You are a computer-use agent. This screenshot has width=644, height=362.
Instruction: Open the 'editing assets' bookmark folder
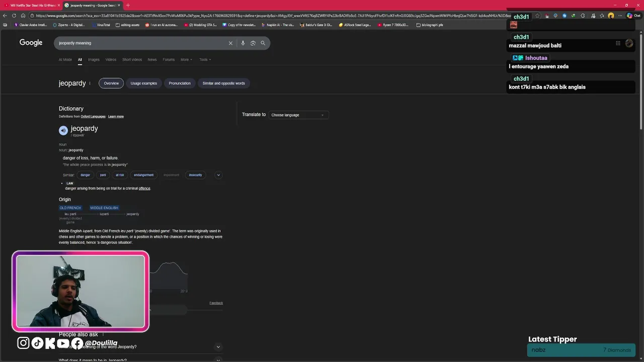pyautogui.click(x=127, y=25)
